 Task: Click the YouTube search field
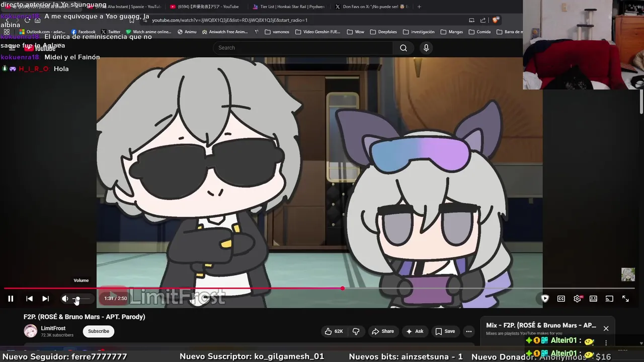point(303,48)
